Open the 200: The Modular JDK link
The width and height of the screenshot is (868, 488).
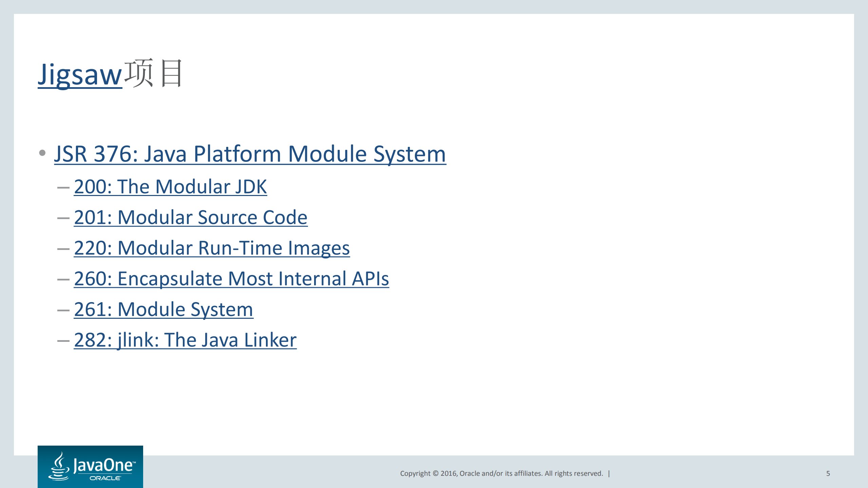pyautogui.click(x=170, y=186)
